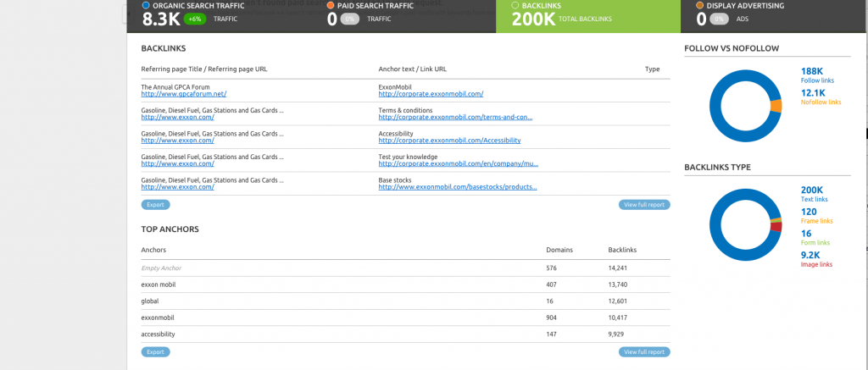Click the 12.1K Nofollow links figure
The height and width of the screenshot is (370, 868).
813,93
